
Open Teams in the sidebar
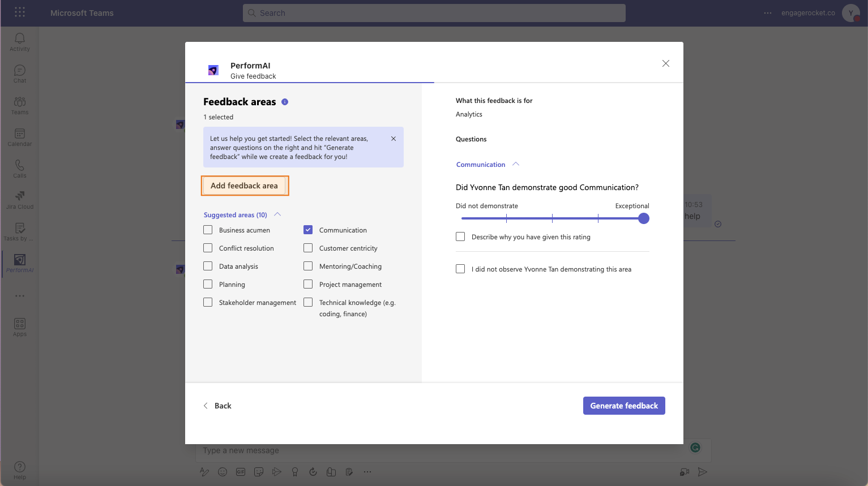tap(20, 105)
